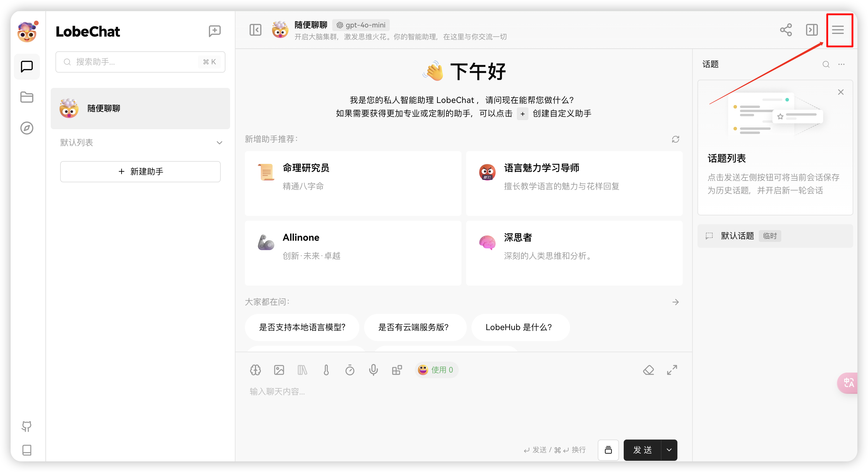The height and width of the screenshot is (472, 868).
Task: Refresh the recommended assistants
Action: click(676, 139)
